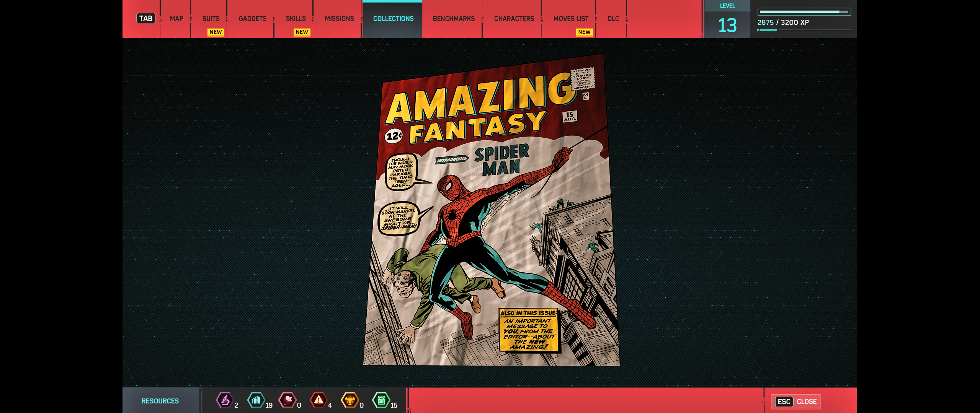Open the Map tab
Image resolution: width=980 pixels, height=413 pixels.
coord(176,19)
